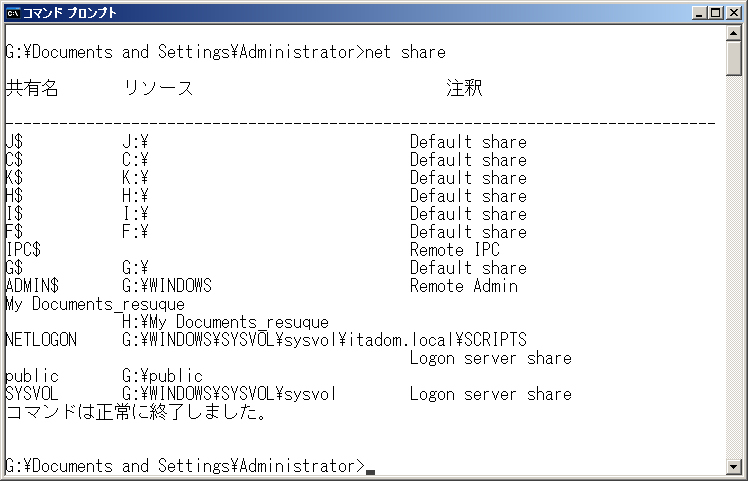
Task: Click the blinking cursor at bottom prompt
Action: [370, 472]
